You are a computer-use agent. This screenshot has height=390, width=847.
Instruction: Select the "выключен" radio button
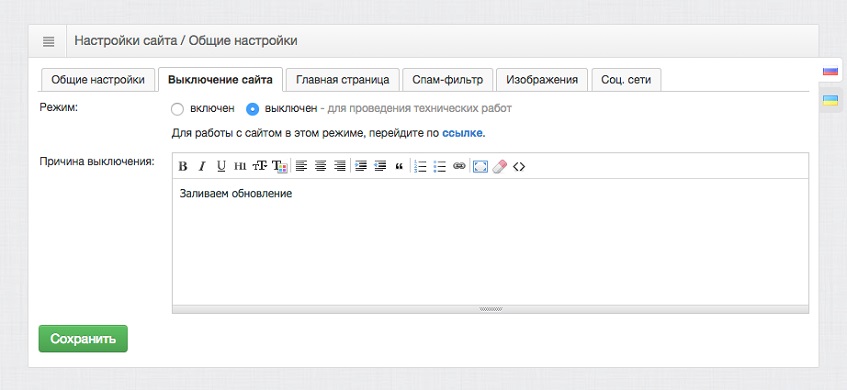point(252,110)
